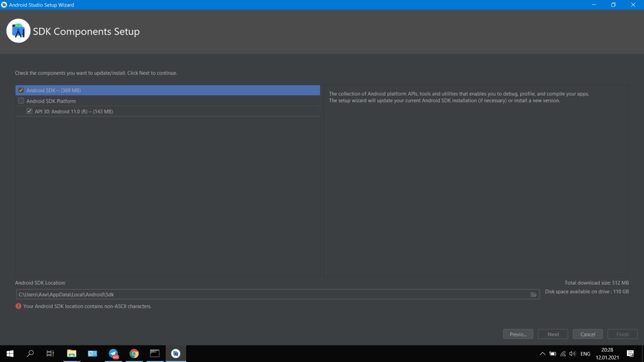The image size is (644, 362).
Task: Open File Explorer from the taskbar
Action: 71,353
